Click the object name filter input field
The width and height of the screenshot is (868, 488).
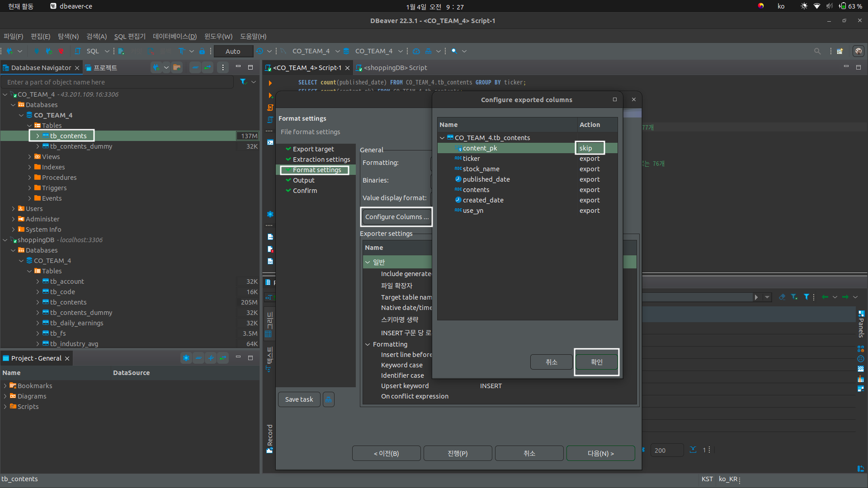(x=118, y=82)
